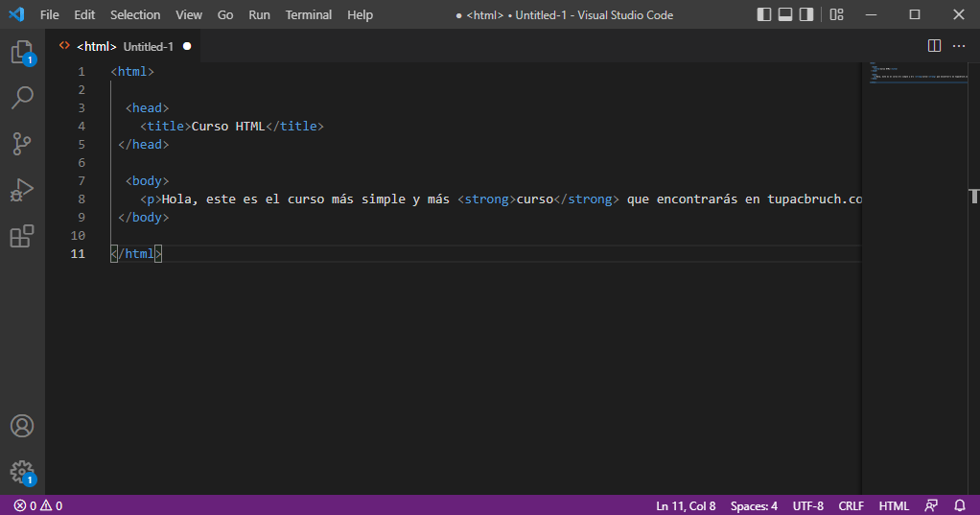Click the HTML file icon on the tab
Screen dimensions: 980x515
tap(64, 46)
